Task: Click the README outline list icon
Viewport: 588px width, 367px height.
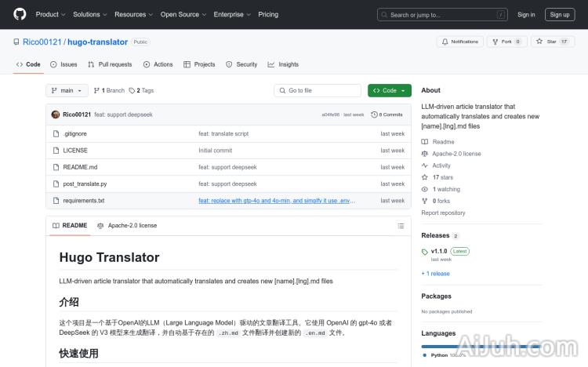Action: tap(401, 226)
